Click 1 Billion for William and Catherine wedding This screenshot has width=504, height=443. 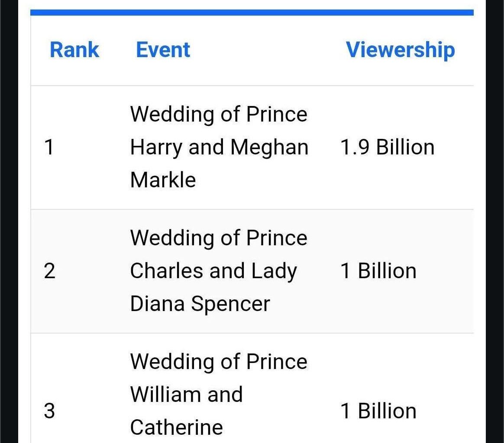pos(378,411)
